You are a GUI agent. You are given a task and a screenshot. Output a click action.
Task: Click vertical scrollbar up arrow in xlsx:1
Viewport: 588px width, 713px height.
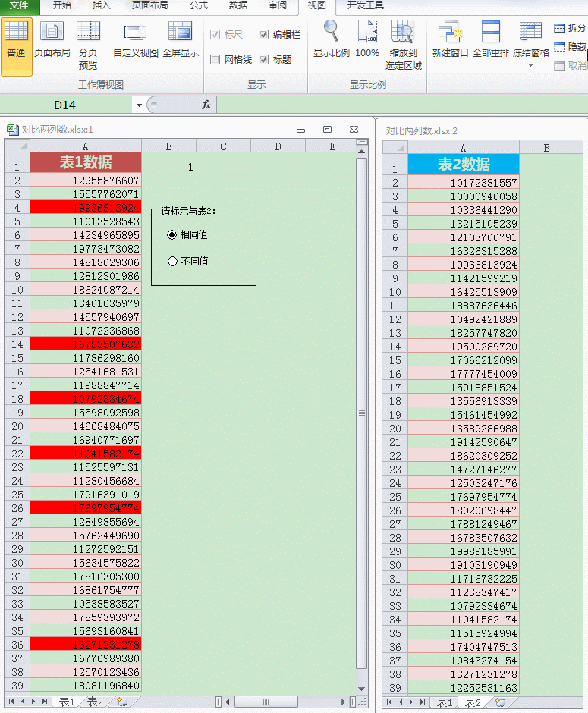tap(362, 152)
